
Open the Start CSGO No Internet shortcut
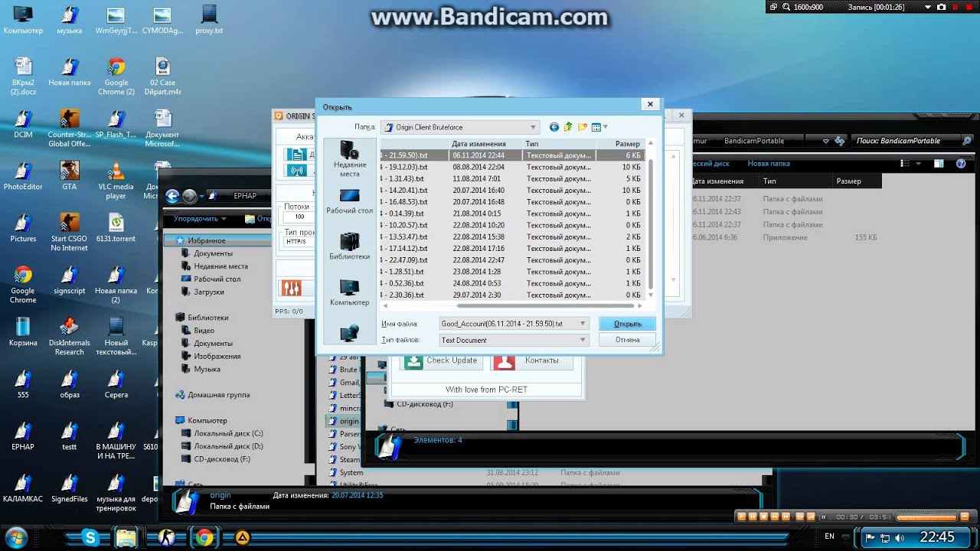[x=70, y=233]
